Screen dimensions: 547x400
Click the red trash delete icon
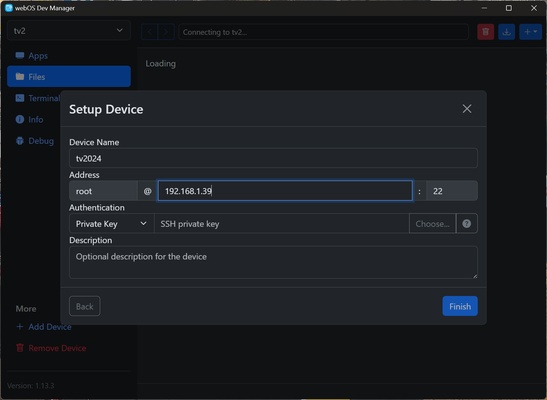pos(485,32)
